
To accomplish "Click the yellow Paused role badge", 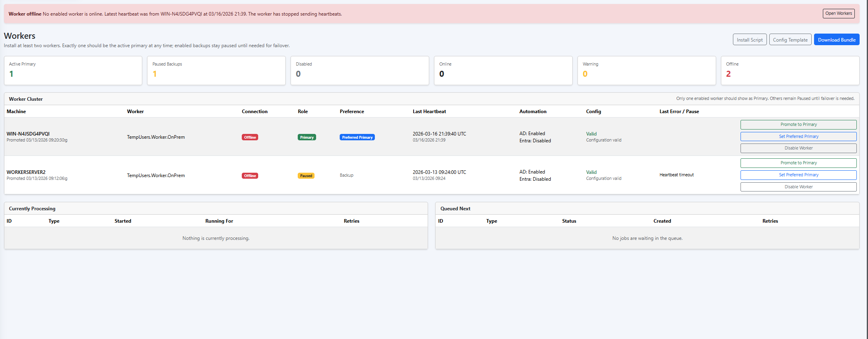I will click(306, 176).
